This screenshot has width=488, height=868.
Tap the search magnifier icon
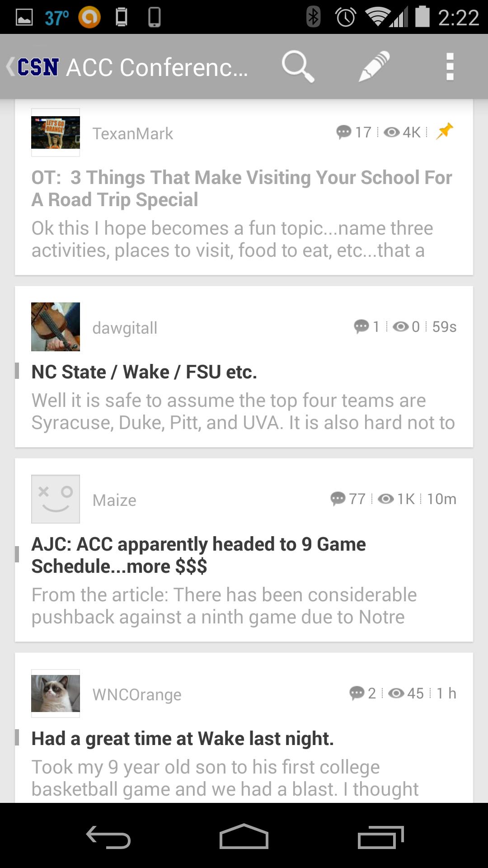(x=297, y=66)
